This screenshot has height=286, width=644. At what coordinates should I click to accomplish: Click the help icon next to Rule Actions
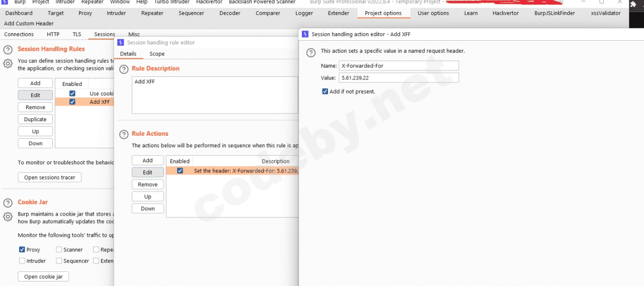[x=123, y=134]
